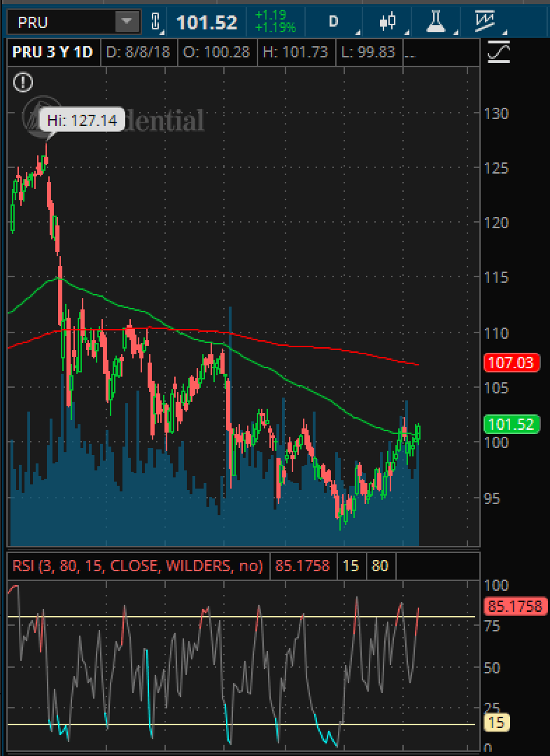550x756 pixels.
Task: Click the +1.19% change indicator
Action: click(x=275, y=28)
